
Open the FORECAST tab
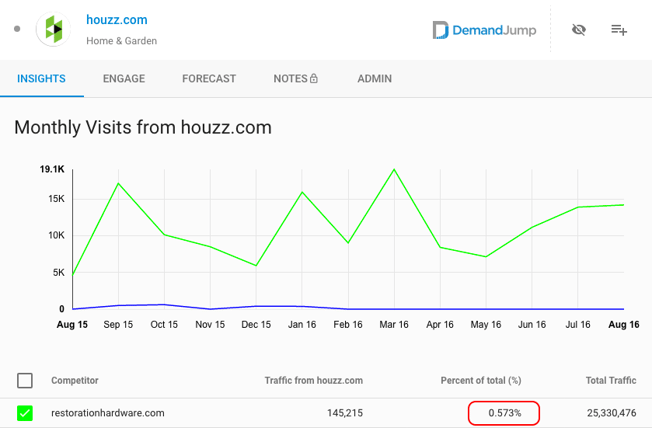209,79
